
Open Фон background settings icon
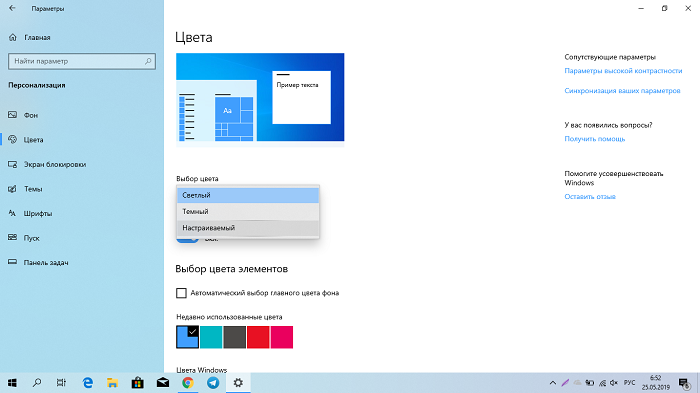point(12,115)
